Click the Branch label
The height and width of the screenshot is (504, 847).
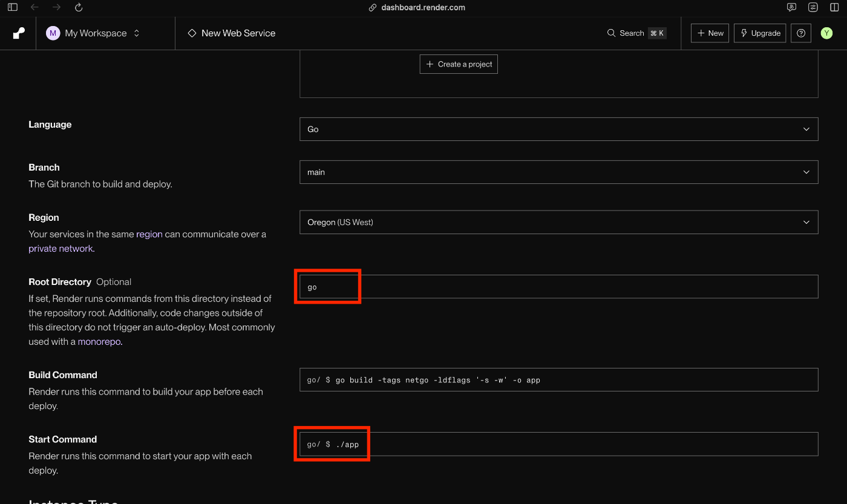click(x=44, y=167)
